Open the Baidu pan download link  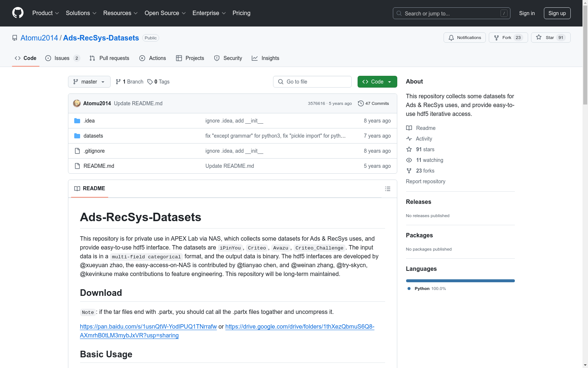pyautogui.click(x=148, y=327)
